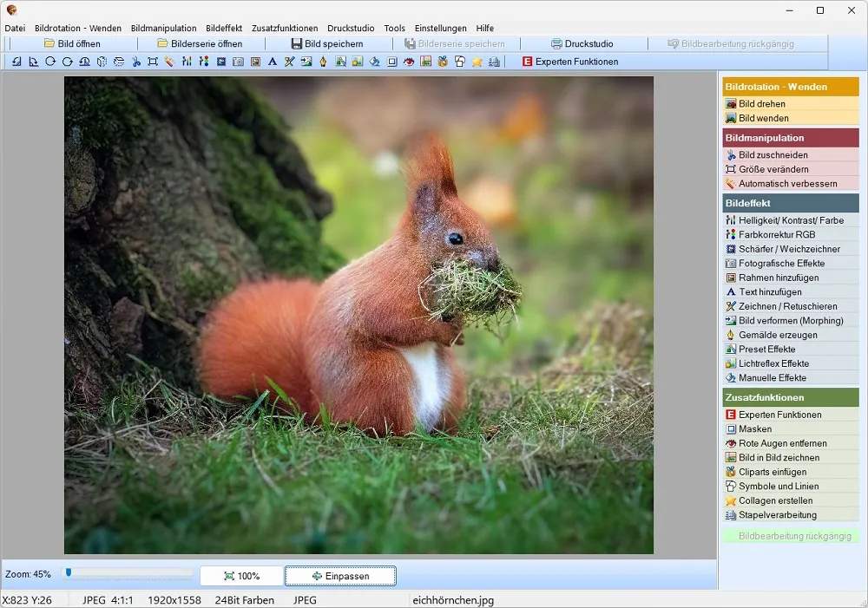
Task: Click the Bild speichern save button
Action: coord(327,43)
